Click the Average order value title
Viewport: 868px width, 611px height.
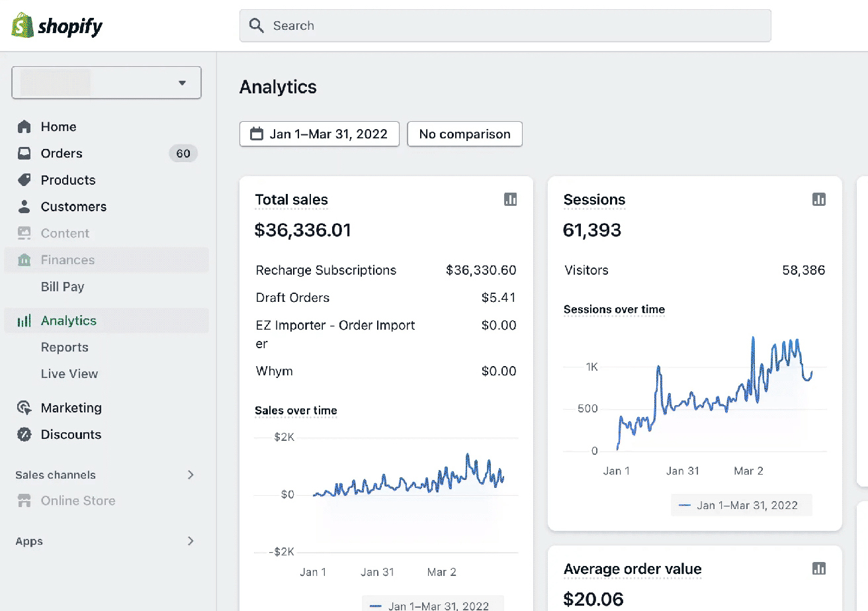tap(632, 569)
